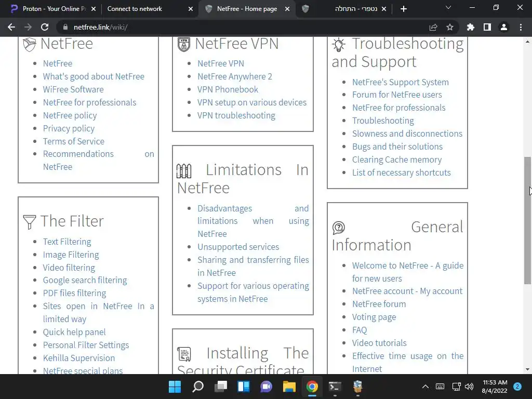Viewport: 532px width, 399px height.
Task: Open Quick help panel link
Action: (74, 332)
